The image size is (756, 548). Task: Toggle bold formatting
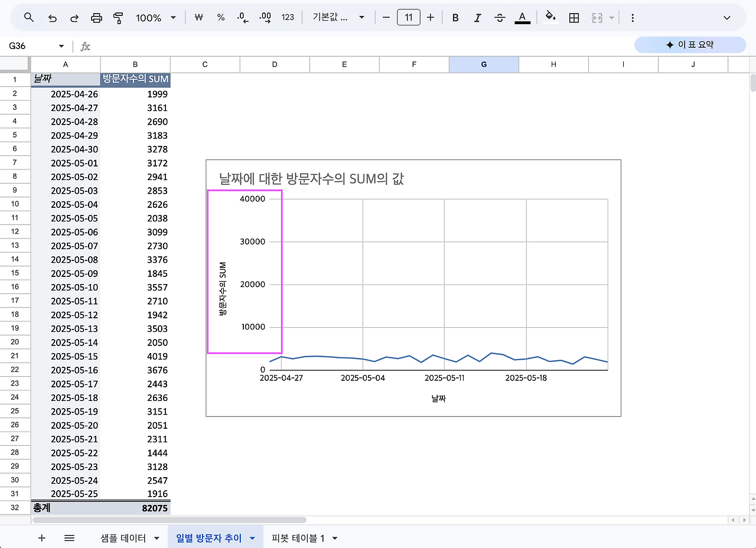tap(455, 18)
